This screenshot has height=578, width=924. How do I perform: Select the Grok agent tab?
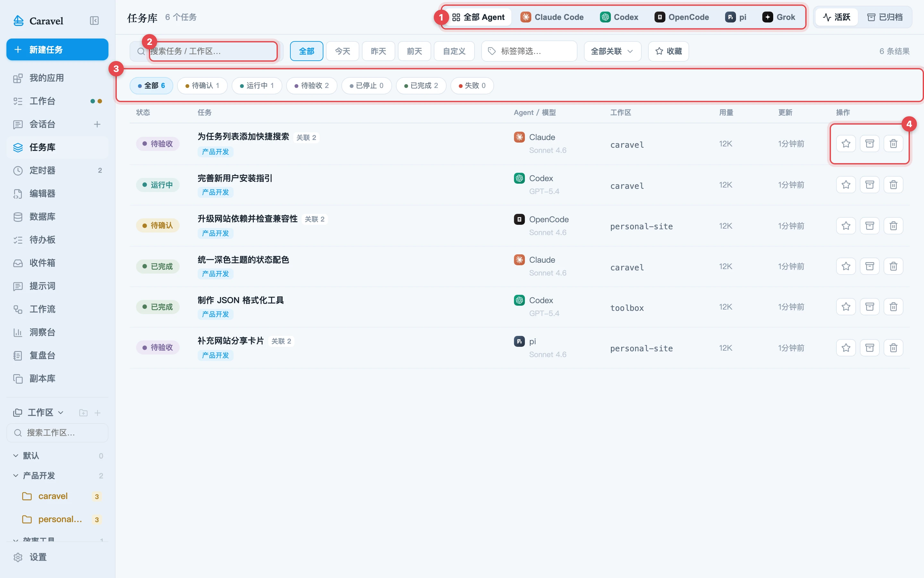click(779, 17)
